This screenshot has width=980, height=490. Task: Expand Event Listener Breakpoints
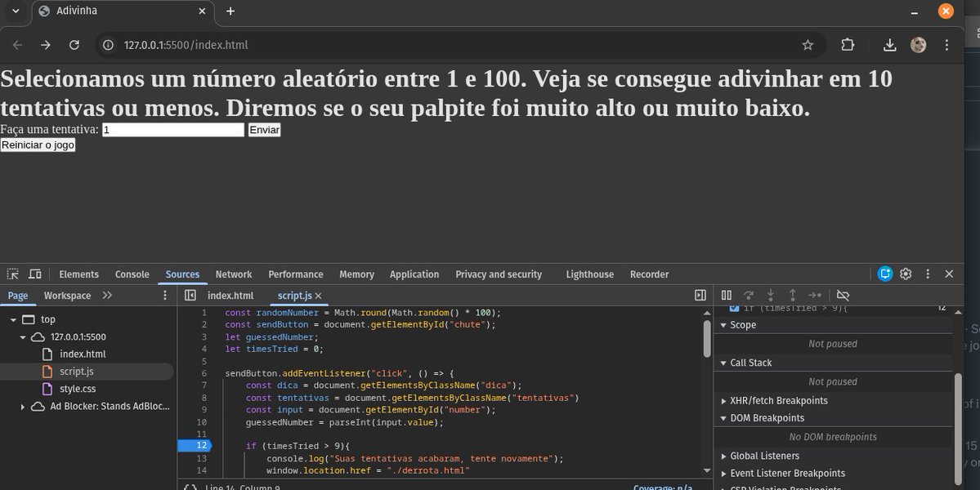tap(723, 473)
